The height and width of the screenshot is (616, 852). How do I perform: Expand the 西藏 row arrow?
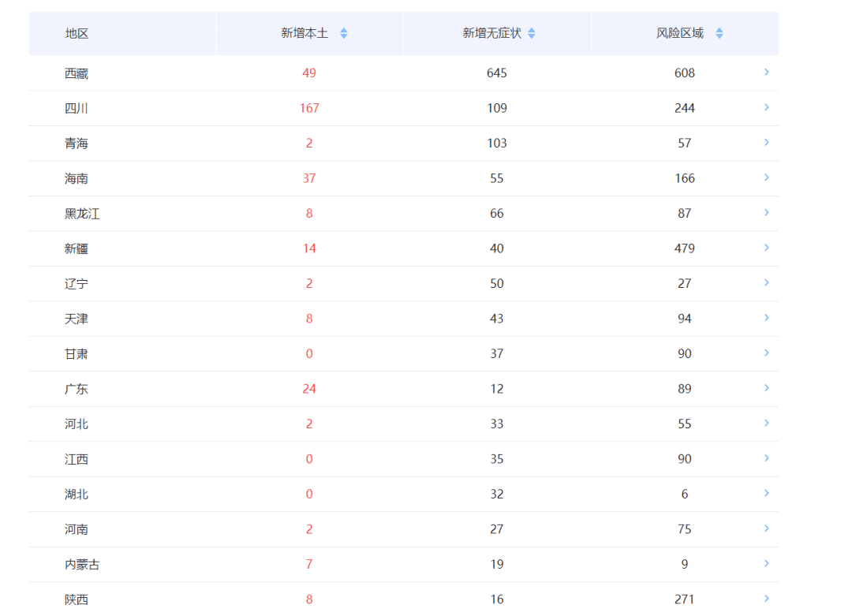(766, 72)
